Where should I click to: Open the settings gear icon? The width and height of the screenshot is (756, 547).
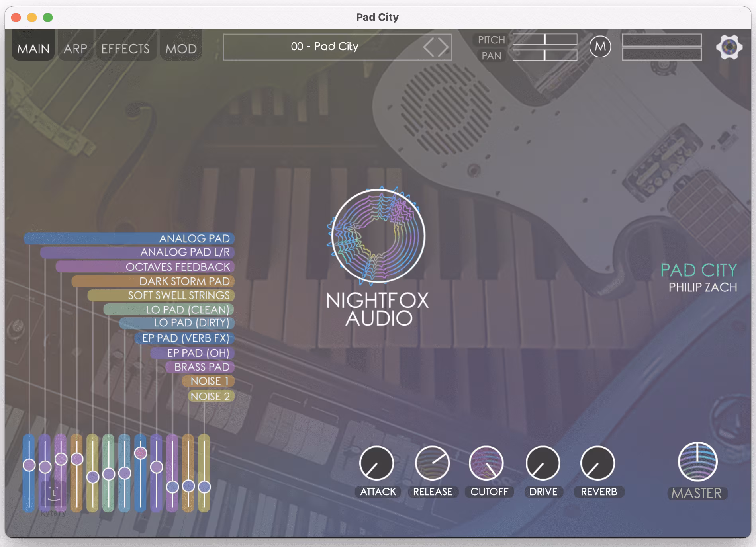tap(729, 47)
